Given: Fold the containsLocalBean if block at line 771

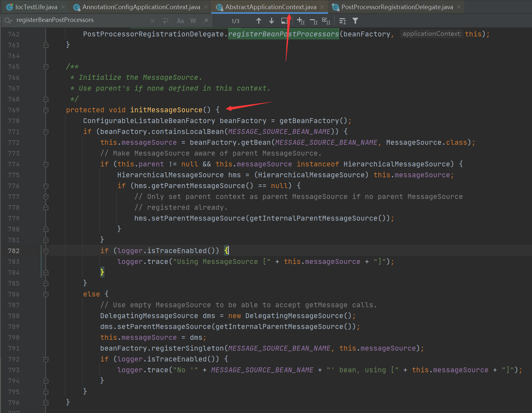Looking at the screenshot, I should pyautogui.click(x=46, y=132).
